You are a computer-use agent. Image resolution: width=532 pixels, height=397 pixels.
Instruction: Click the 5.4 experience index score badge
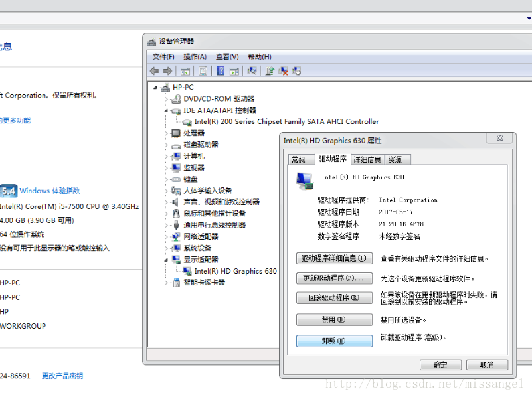(x=9, y=191)
